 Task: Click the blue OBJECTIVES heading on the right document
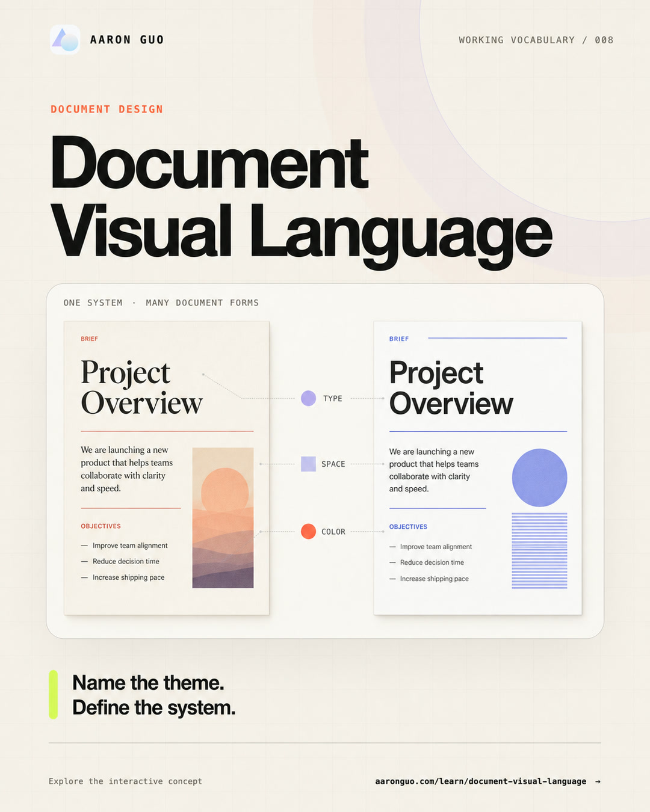(408, 527)
